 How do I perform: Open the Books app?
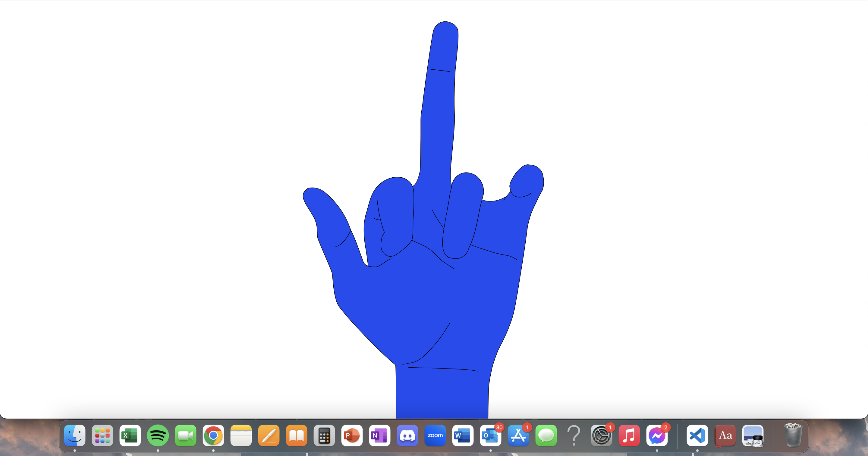tap(297, 435)
